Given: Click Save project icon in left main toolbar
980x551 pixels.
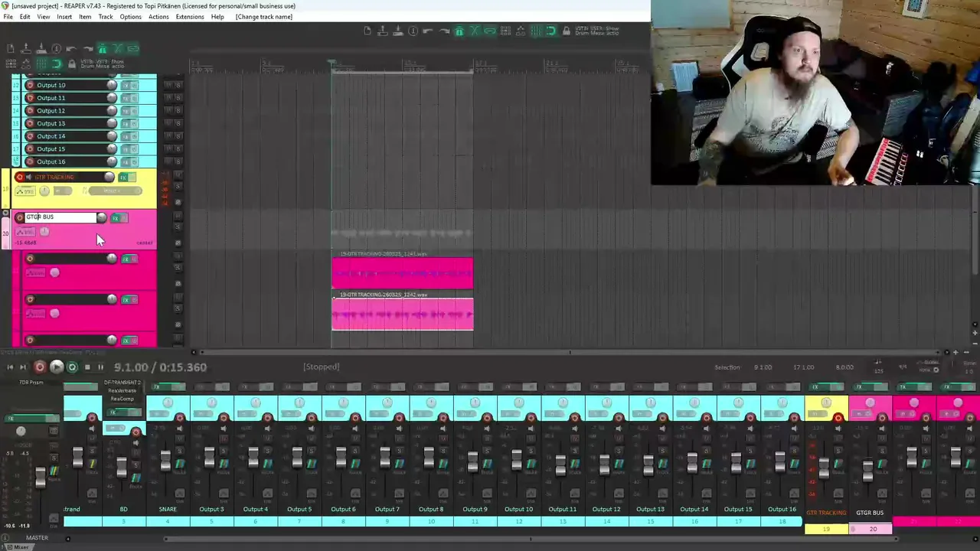Looking at the screenshot, I should (x=41, y=48).
